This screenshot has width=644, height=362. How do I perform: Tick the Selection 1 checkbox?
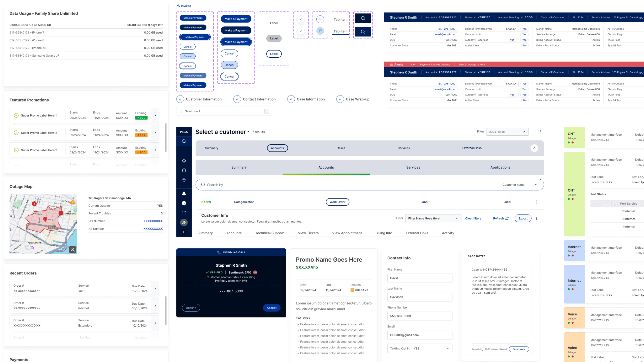click(266, 111)
